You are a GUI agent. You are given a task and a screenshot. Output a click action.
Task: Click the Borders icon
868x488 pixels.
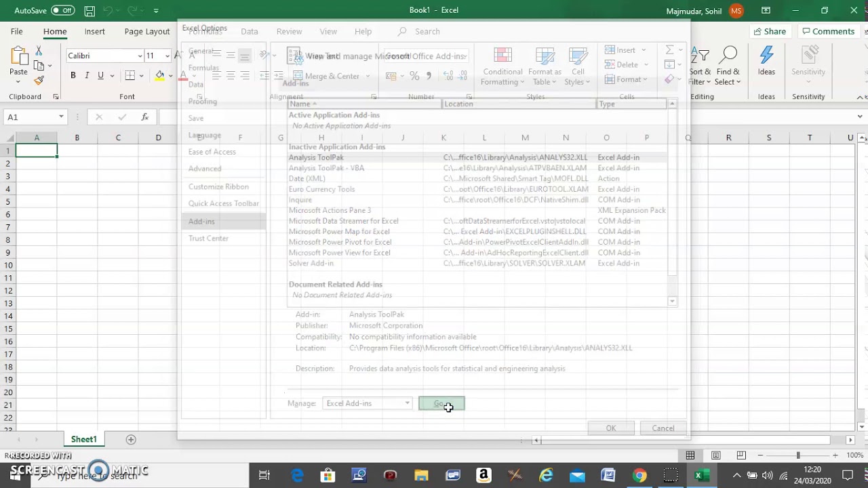pyautogui.click(x=130, y=75)
